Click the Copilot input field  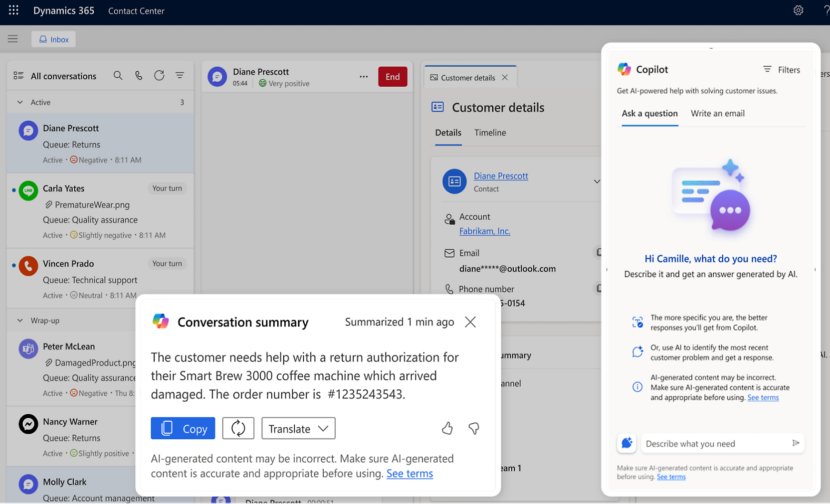coord(715,444)
